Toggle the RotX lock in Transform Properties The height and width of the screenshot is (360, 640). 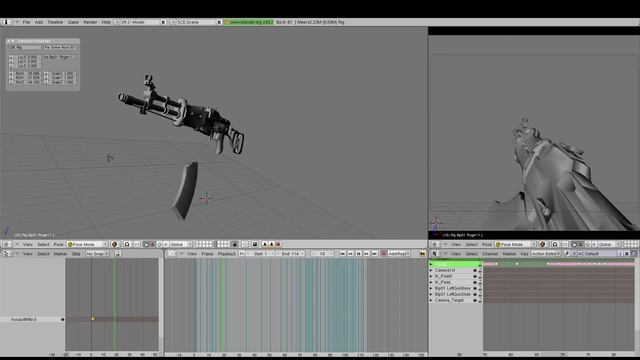(11, 73)
